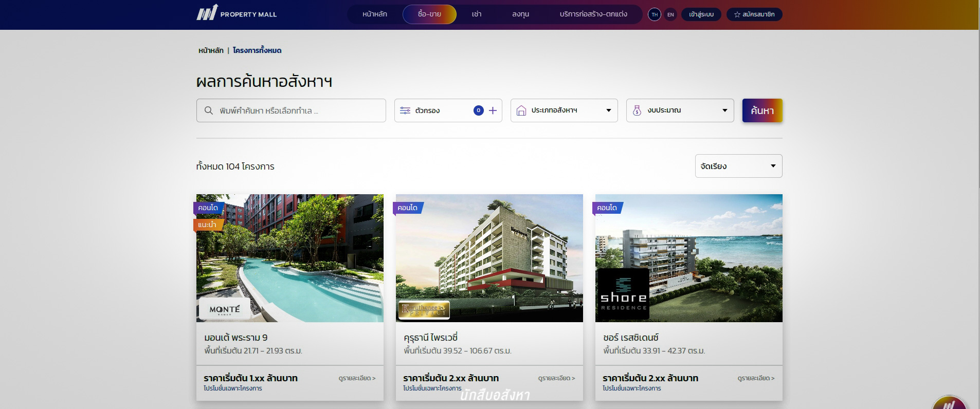Click the filter sliders icon
This screenshot has width=980, height=409.
[x=405, y=110]
